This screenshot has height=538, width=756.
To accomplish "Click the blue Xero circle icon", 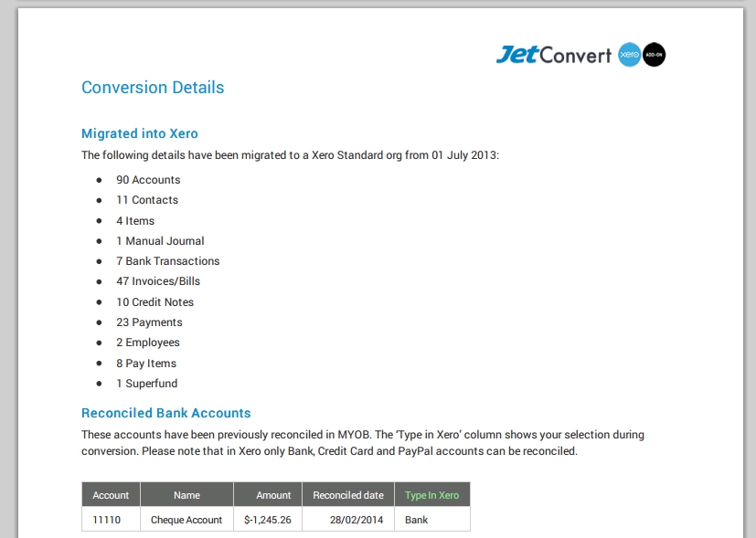I will click(x=628, y=55).
